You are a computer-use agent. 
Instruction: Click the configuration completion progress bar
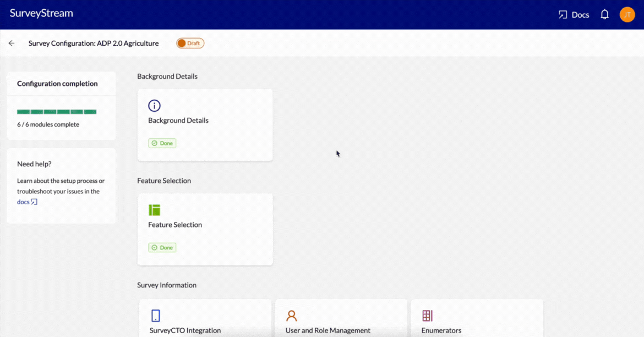[57, 112]
